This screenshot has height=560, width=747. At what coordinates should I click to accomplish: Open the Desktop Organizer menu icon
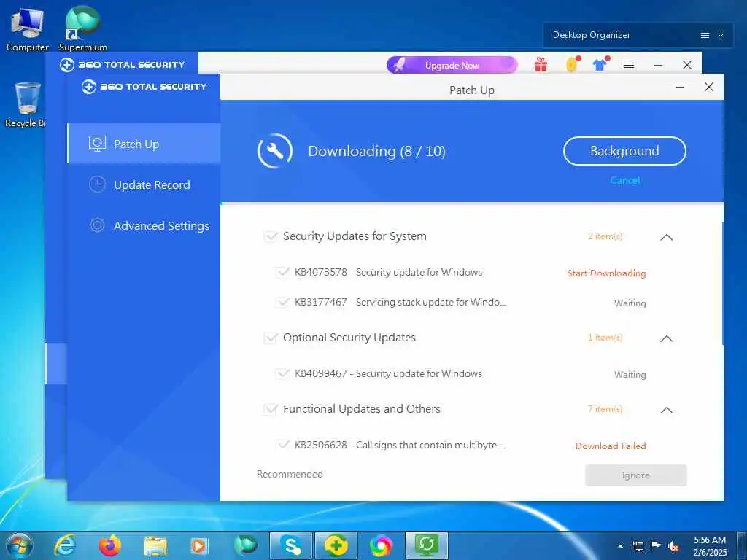[x=705, y=35]
